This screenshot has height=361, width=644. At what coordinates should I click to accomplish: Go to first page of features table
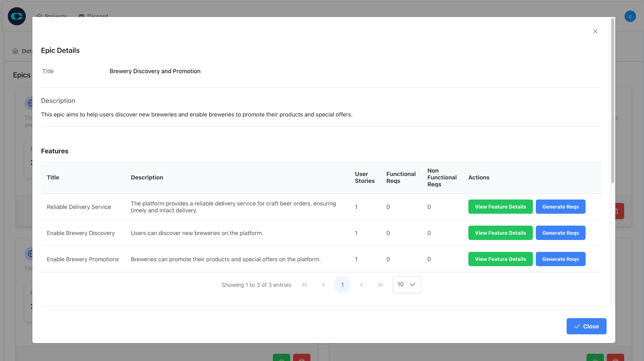(x=304, y=285)
